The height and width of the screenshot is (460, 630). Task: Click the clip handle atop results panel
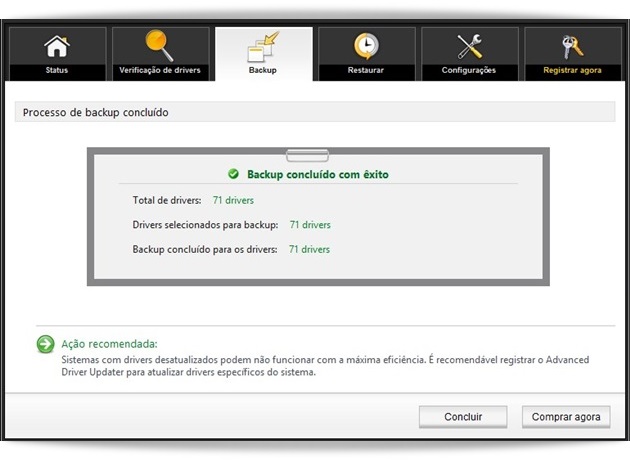tap(307, 155)
